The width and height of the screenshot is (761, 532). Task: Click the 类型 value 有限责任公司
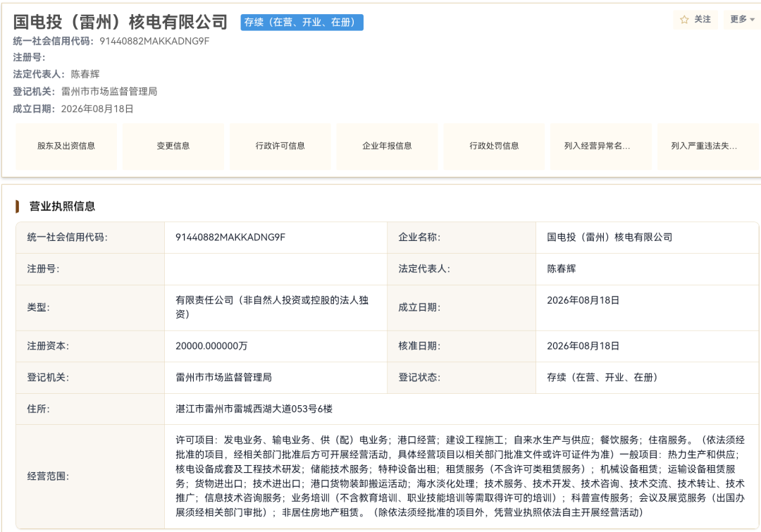click(272, 307)
